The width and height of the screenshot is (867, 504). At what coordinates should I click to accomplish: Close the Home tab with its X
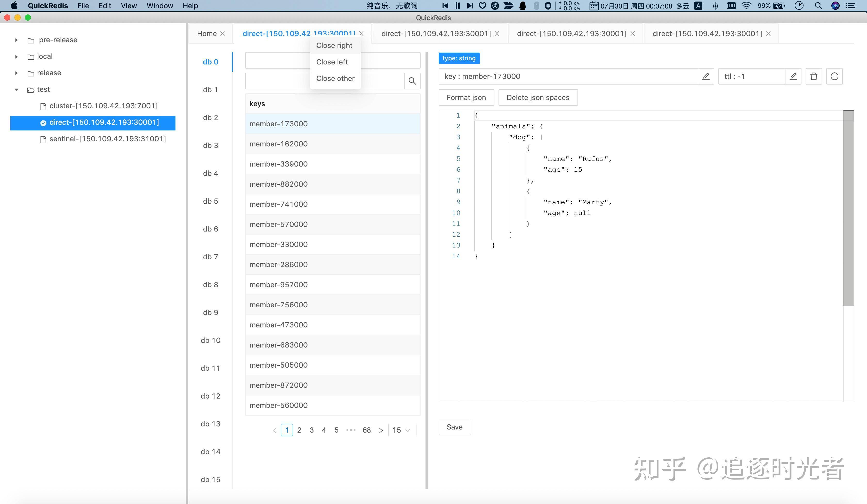(x=223, y=34)
